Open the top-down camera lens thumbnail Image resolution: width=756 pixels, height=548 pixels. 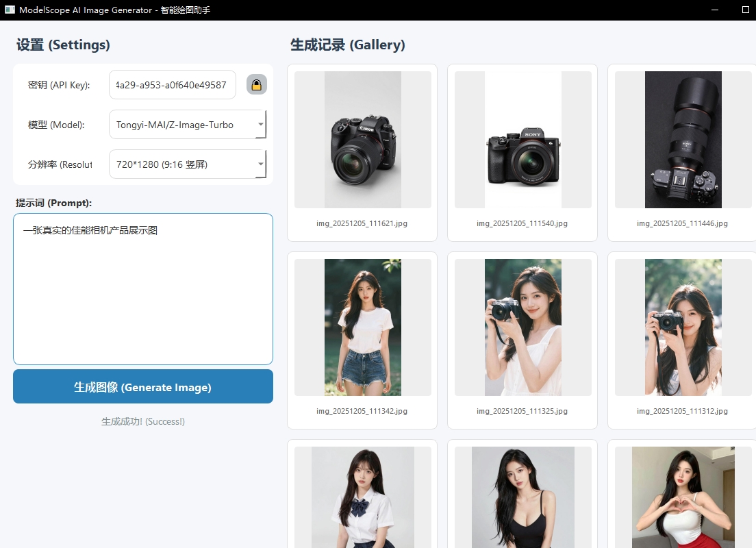coord(683,140)
